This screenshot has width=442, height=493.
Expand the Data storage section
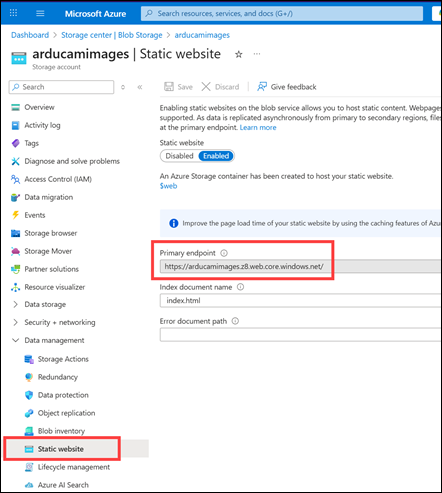click(45, 304)
